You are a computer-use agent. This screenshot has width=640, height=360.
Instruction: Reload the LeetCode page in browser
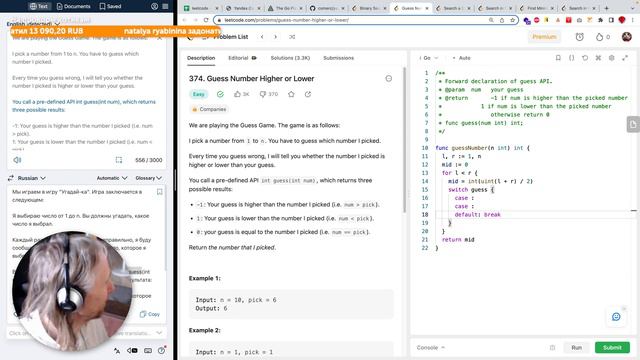(x=206, y=20)
